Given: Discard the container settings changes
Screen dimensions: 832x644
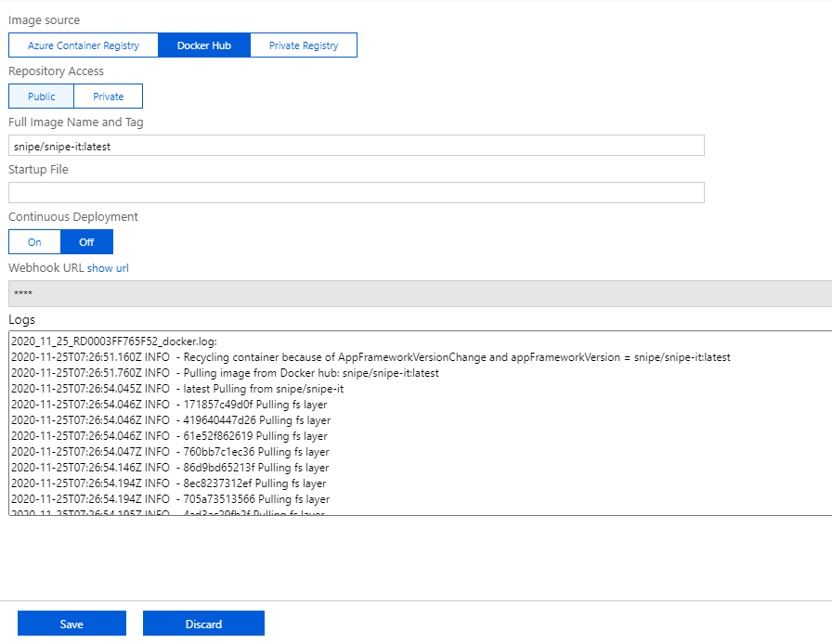Looking at the screenshot, I should (203, 624).
